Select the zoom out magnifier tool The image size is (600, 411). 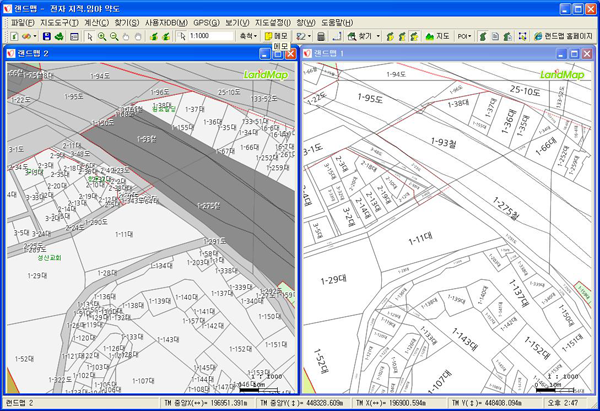pos(114,36)
